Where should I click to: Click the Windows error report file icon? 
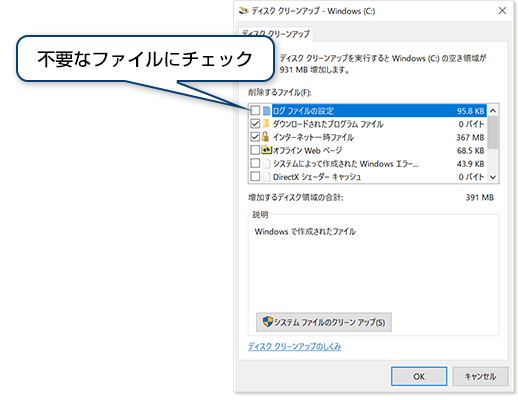click(266, 163)
